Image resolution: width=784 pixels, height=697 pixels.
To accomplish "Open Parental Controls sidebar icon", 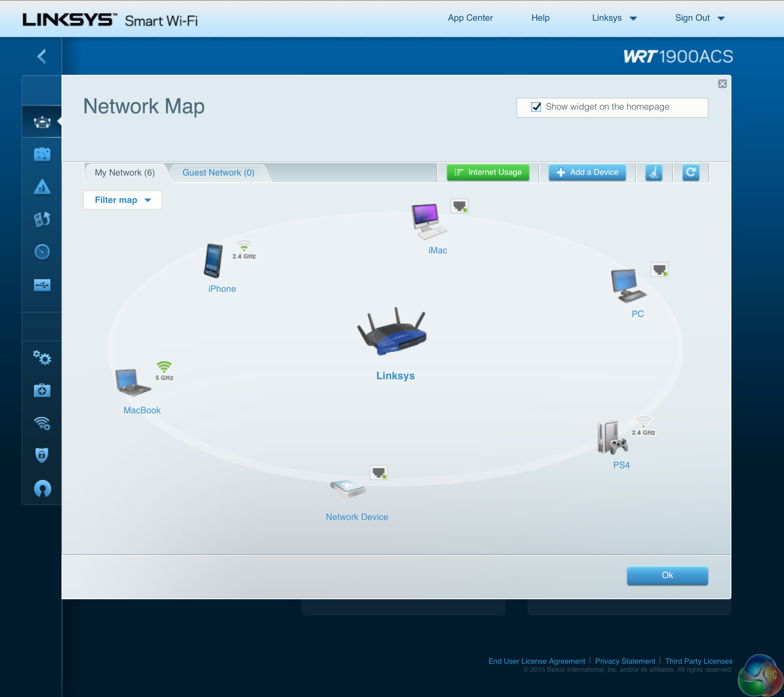I will [x=42, y=187].
